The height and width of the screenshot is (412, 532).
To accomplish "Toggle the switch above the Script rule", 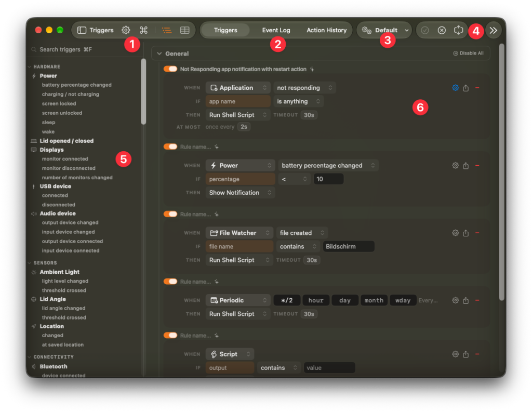I will click(x=170, y=336).
